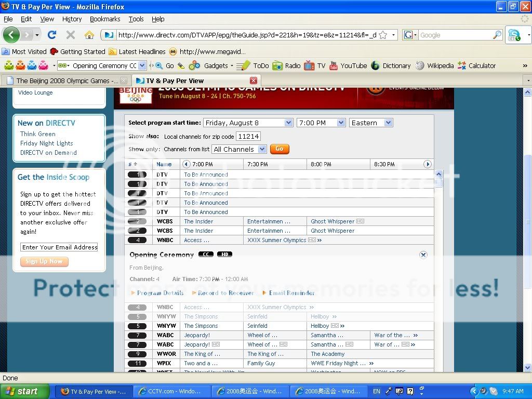Screen dimensions: 532x399
Task: Close the TV & Pay Per View tab
Action: click(254, 81)
